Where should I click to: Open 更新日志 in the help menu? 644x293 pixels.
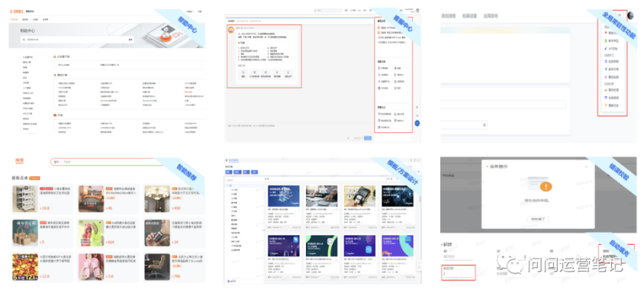[x=611, y=105]
